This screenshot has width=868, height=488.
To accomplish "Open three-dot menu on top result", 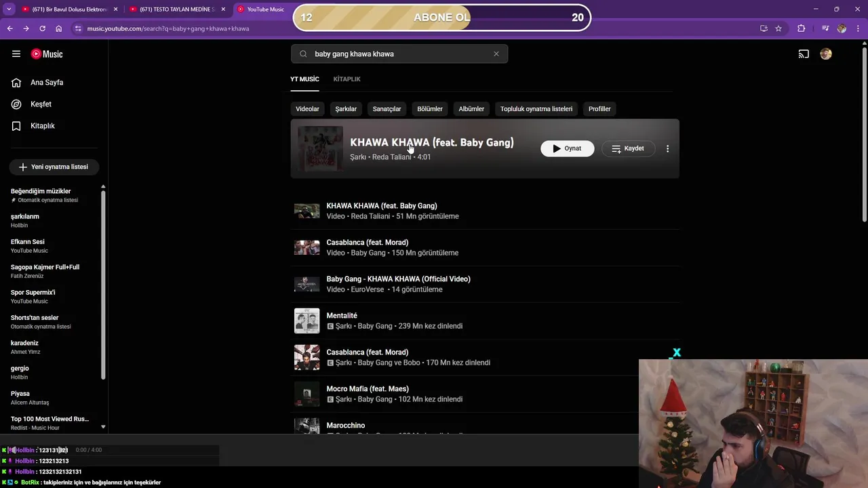I will (x=667, y=148).
